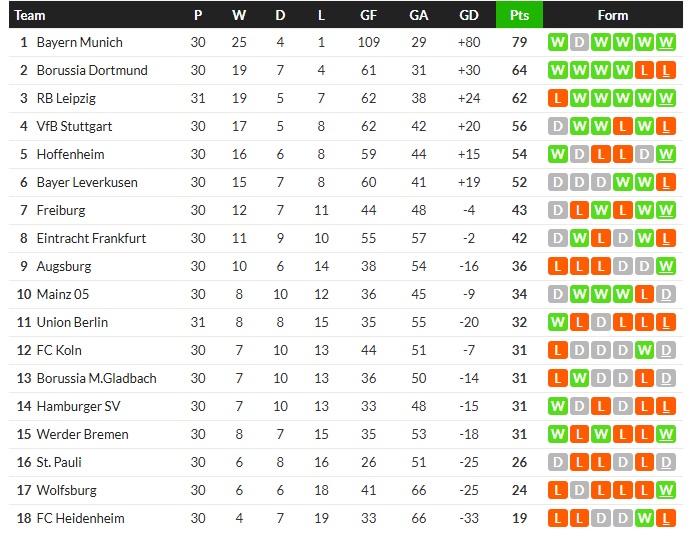690x539 pixels.
Task: Open the win badge in Augsburg's form
Action: pyautogui.click(x=667, y=266)
